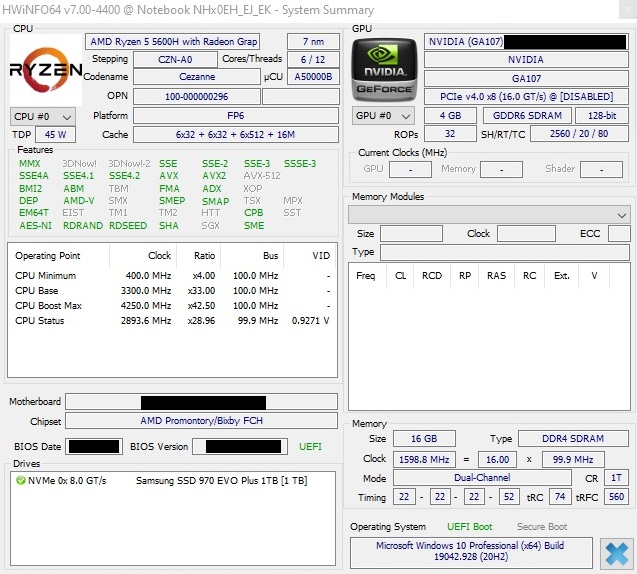Click the RCD column header

pyautogui.click(x=432, y=275)
